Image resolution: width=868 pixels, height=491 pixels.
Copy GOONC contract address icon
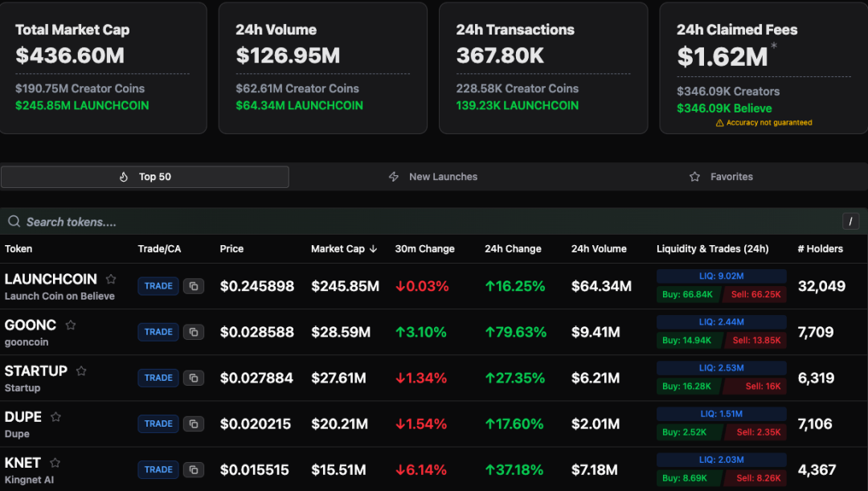pos(193,332)
